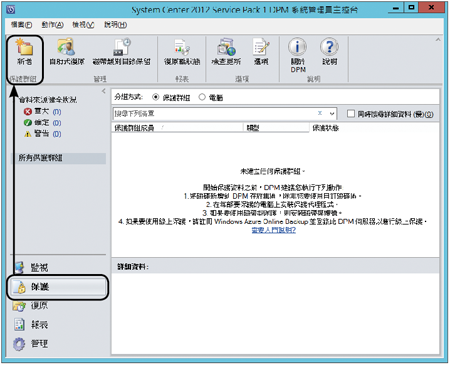Open the Help (H) menu
Screen dimensions: 450x365
tap(115, 25)
